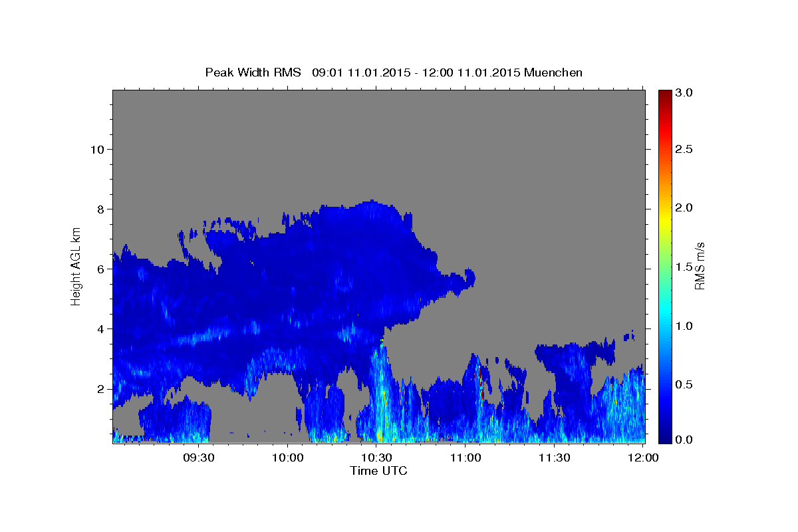Viewport: 798px width, 532px height.
Task: Click the 'Time UTC' x-axis label
Action: (378, 471)
